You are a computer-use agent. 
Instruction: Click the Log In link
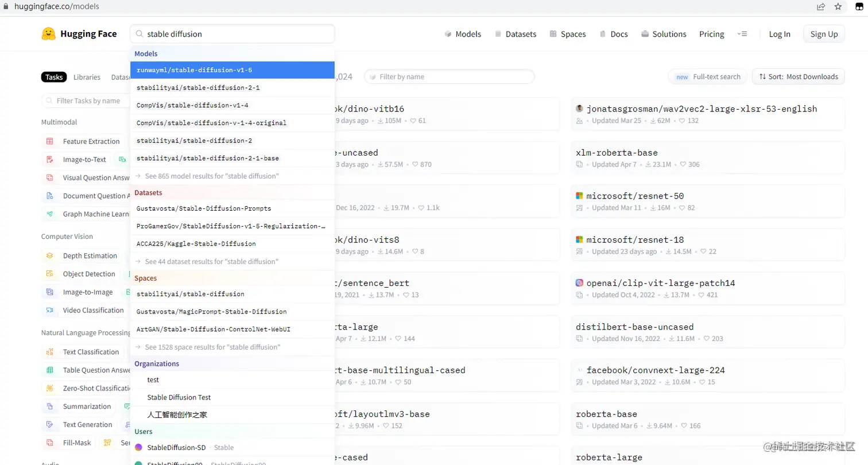click(780, 34)
